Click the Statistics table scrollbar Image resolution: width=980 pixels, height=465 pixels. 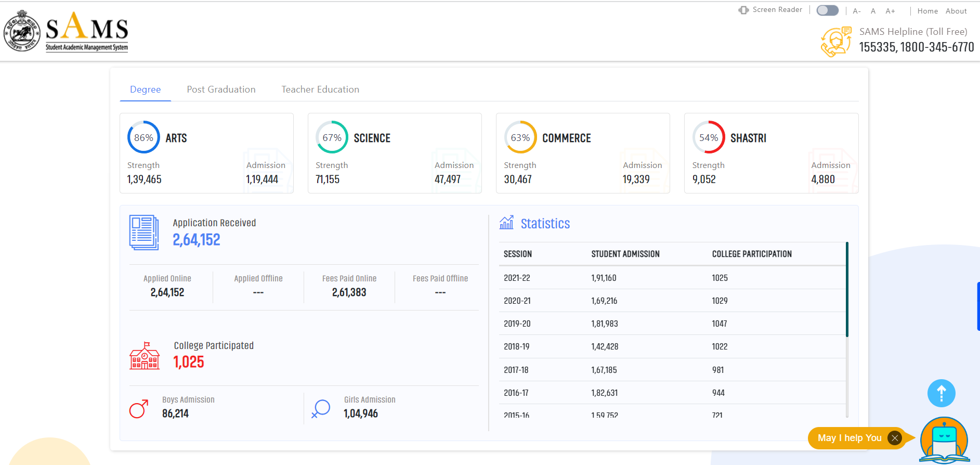click(847, 289)
